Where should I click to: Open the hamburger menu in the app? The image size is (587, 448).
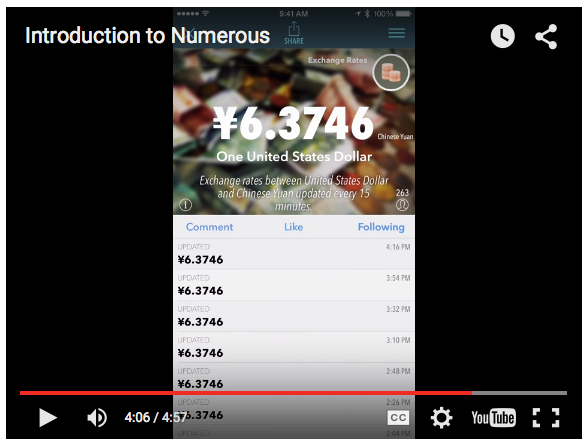396,33
